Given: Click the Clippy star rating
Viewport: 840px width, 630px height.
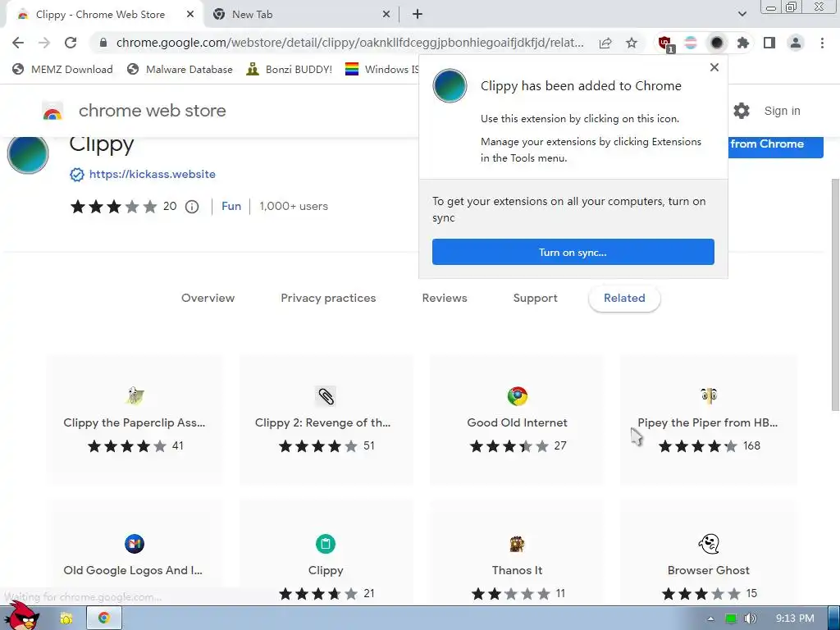Looking at the screenshot, I should pyautogui.click(x=113, y=206).
